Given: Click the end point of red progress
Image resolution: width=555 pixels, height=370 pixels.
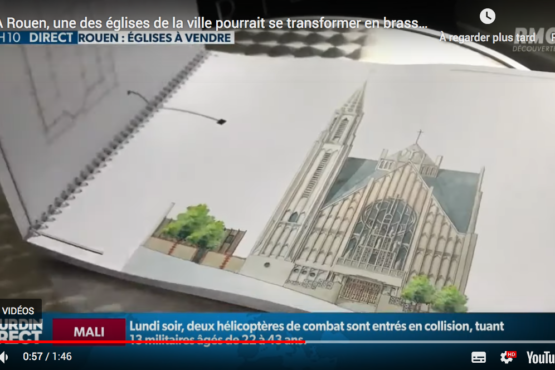Looking at the screenshot, I should click(x=305, y=342).
